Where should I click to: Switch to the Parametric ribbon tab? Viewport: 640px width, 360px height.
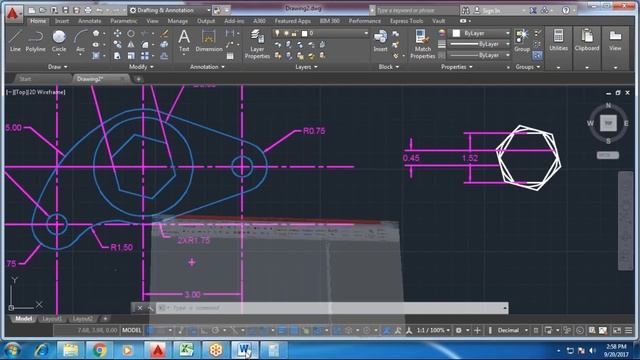[x=124, y=21]
